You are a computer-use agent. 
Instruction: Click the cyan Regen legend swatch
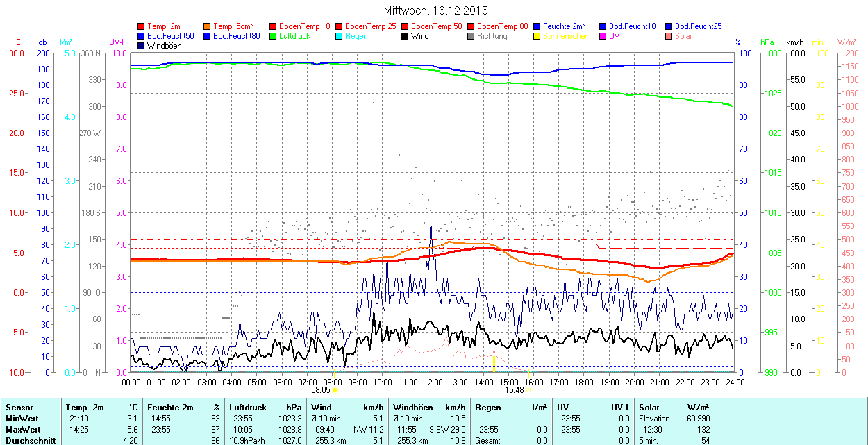(x=340, y=36)
